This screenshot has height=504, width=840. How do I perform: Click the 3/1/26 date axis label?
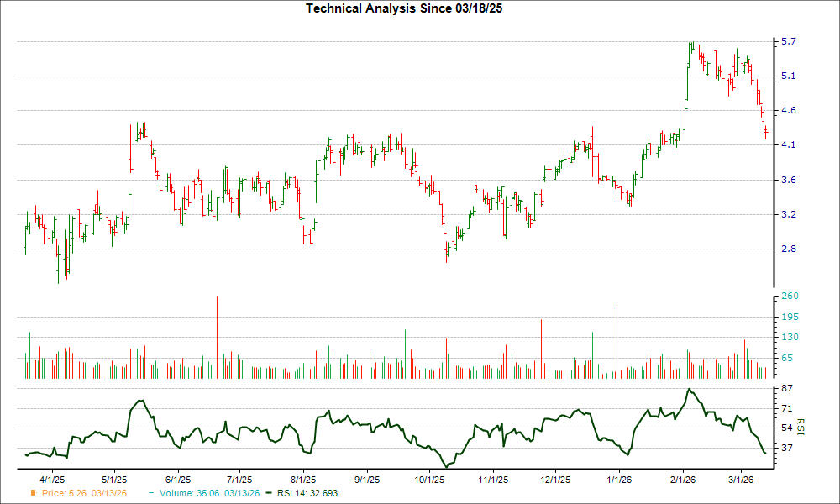point(742,481)
